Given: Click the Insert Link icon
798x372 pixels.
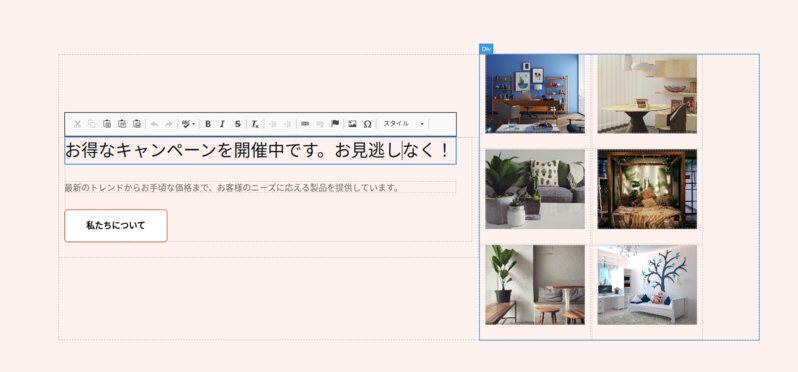Looking at the screenshot, I should point(305,124).
